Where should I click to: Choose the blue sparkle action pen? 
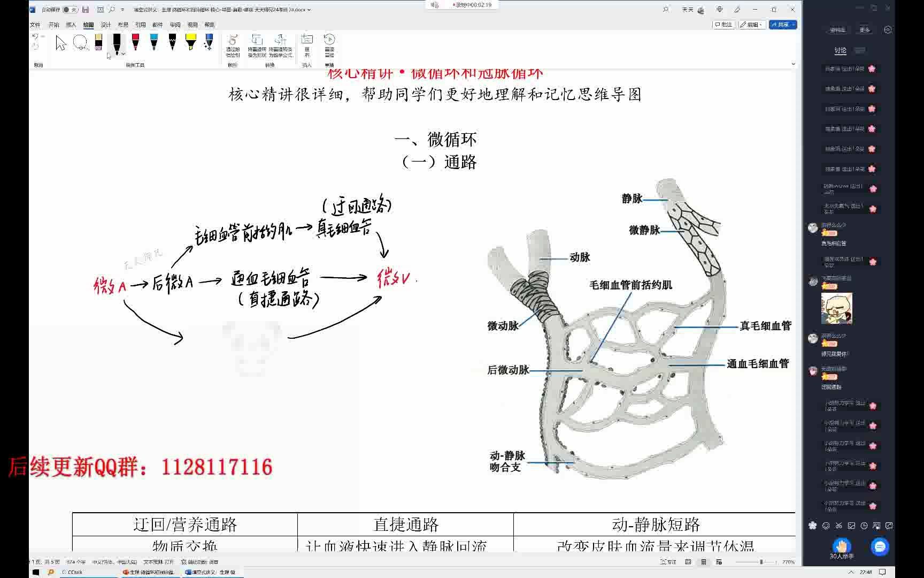pyautogui.click(x=209, y=43)
